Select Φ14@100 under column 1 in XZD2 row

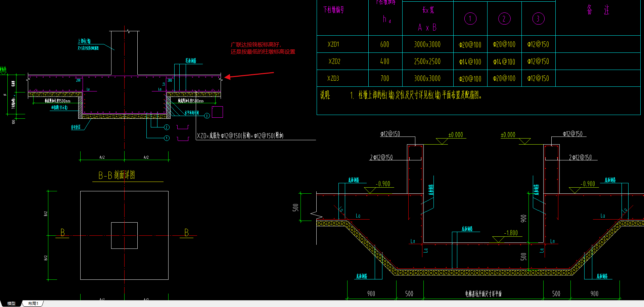470,62
